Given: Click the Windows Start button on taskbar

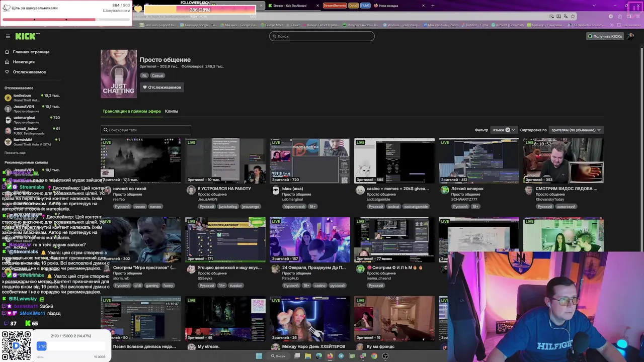Looking at the screenshot, I should (259, 356).
